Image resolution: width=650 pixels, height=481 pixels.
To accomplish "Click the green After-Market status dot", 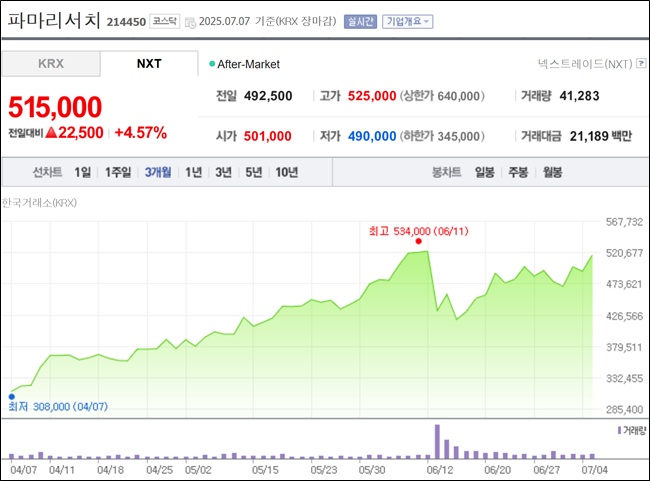I will click(212, 64).
